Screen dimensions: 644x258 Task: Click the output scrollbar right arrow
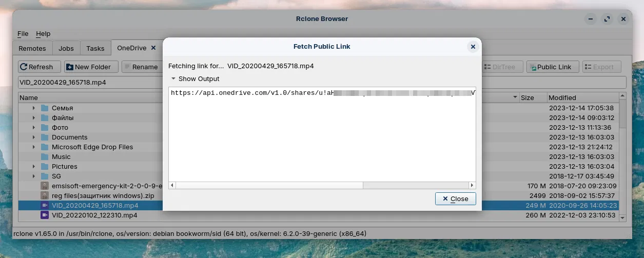pyautogui.click(x=472, y=185)
